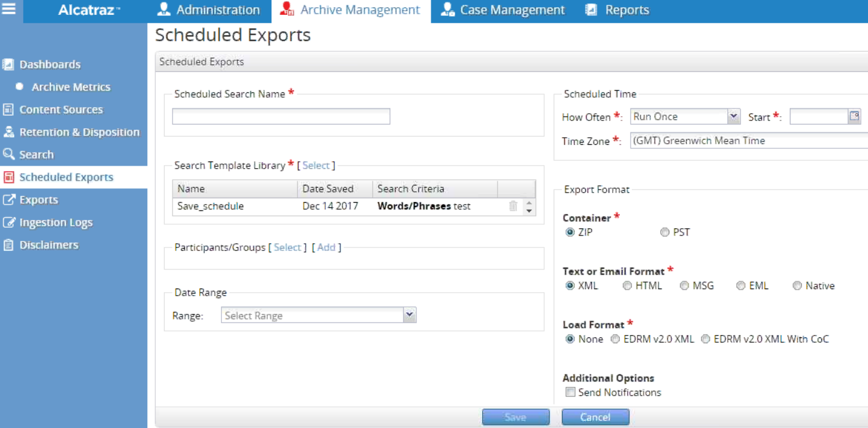Enable the Send Notifications checkbox
This screenshot has width=868, height=428.
point(570,392)
